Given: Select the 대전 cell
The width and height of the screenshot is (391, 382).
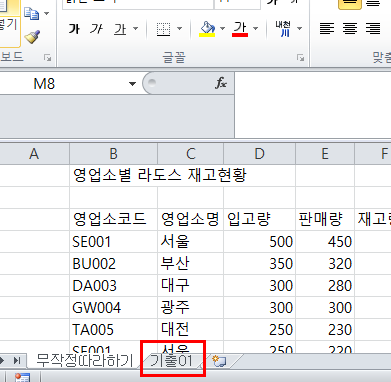Looking at the screenshot, I should [190, 329].
